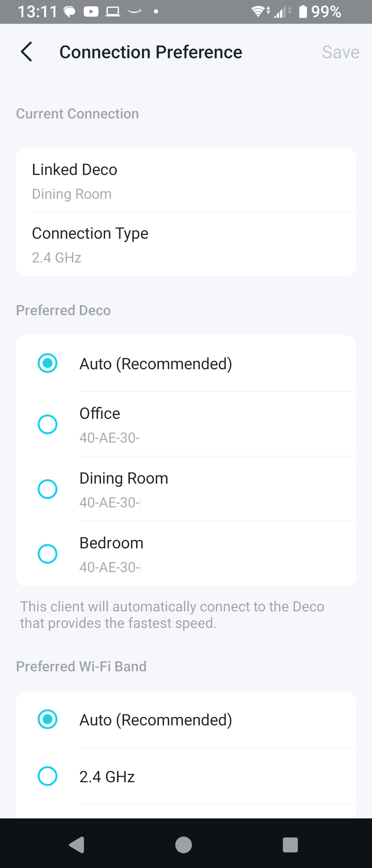Tap the Wi-Fi status icon
This screenshot has width=372, height=868.
tap(258, 12)
